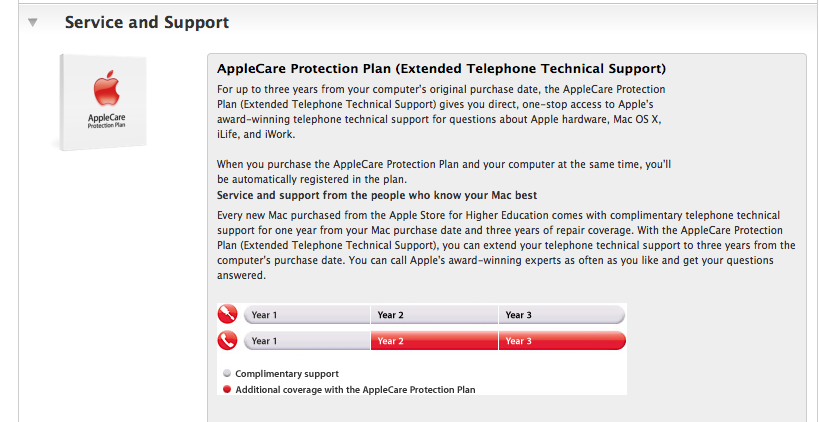Screen dimensions: 819x422
Task: Click the red Apple logo on box
Action: (107, 89)
